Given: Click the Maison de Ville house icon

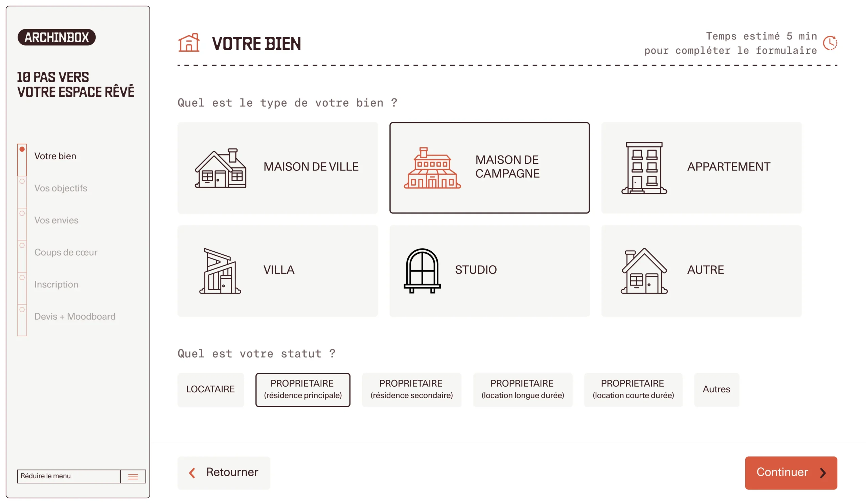Looking at the screenshot, I should 220,168.
